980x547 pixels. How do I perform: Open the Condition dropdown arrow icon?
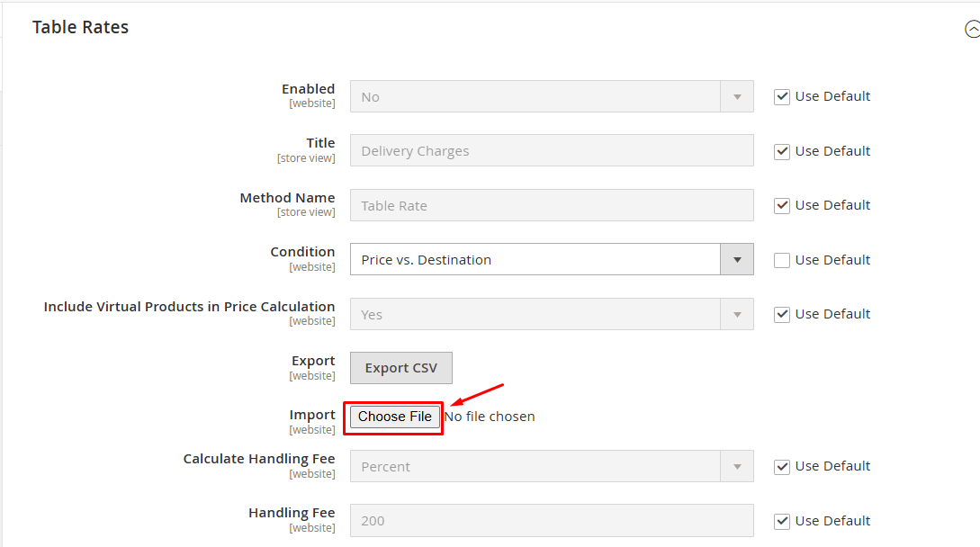pos(736,259)
